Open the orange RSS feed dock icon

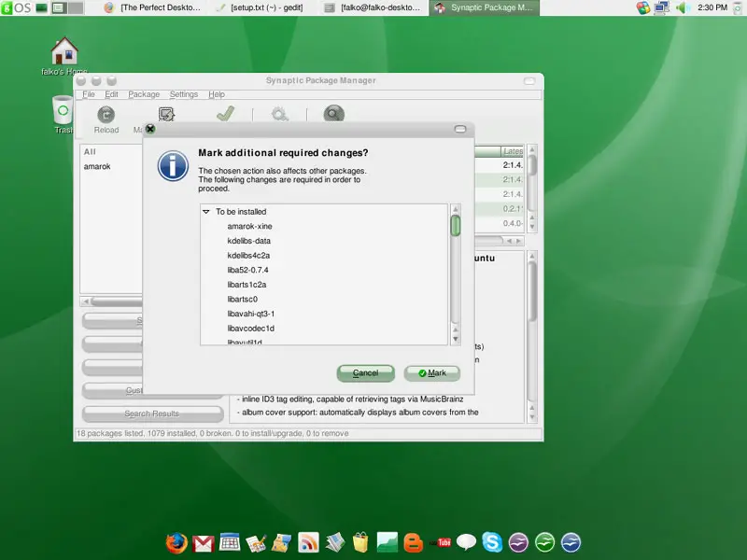[308, 542]
